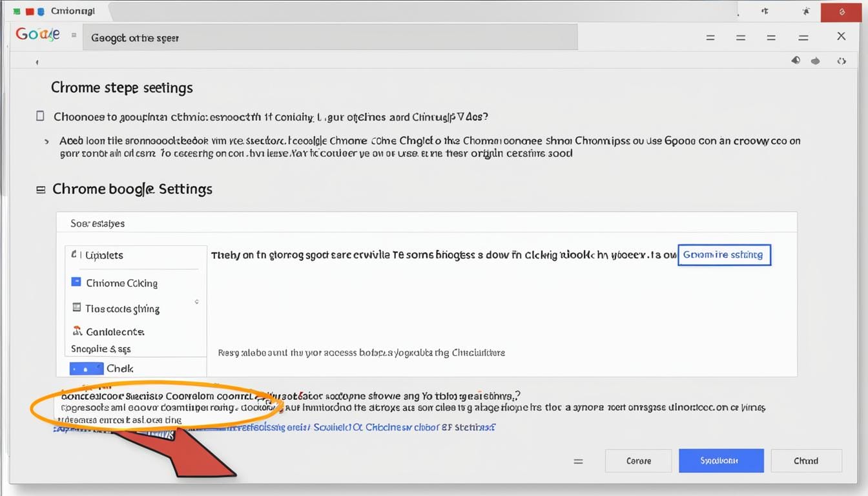The width and height of the screenshot is (868, 496).
Task: Click the small icon left of address bar
Action: pos(74,36)
